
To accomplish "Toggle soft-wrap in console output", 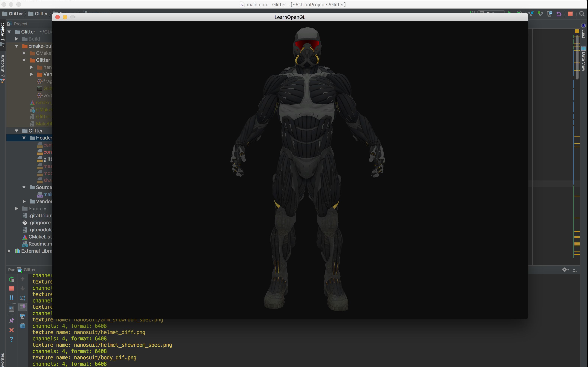I will (x=22, y=298).
